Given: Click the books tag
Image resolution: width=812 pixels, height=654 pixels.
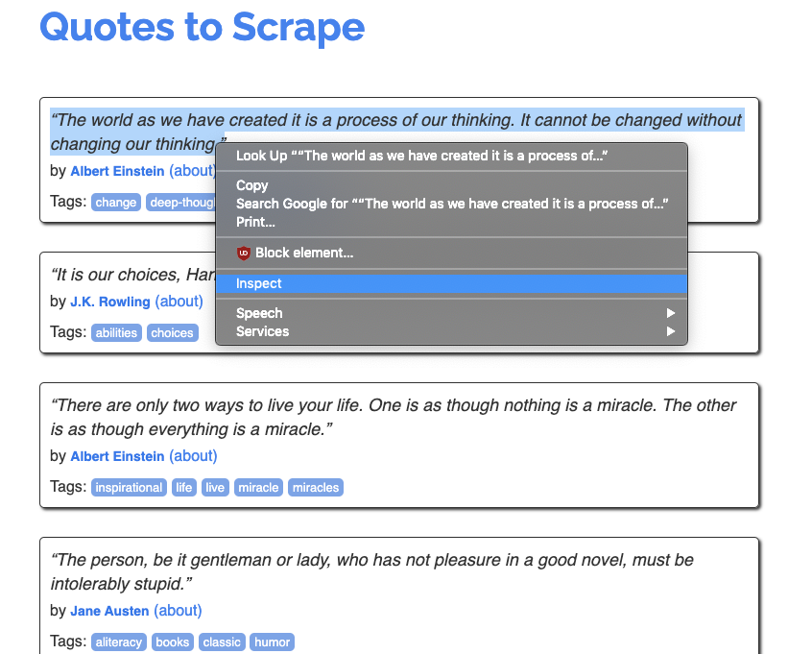Looking at the screenshot, I should 173,642.
